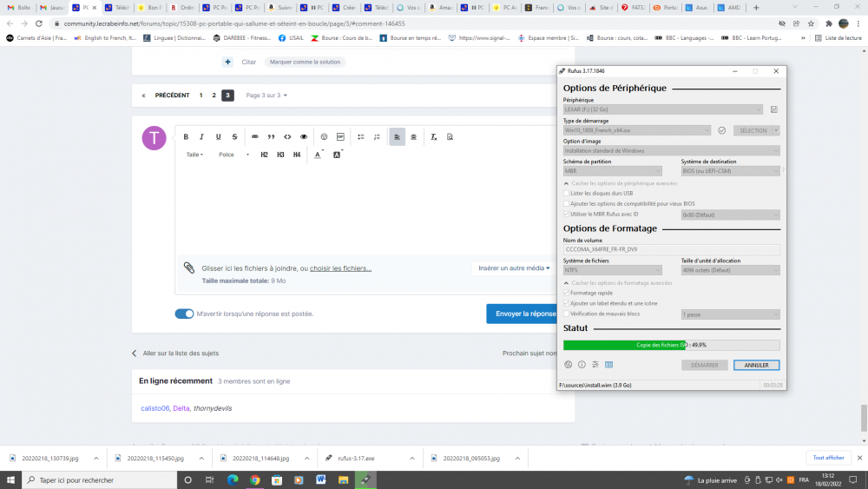Open text color picker in editor

point(318,155)
